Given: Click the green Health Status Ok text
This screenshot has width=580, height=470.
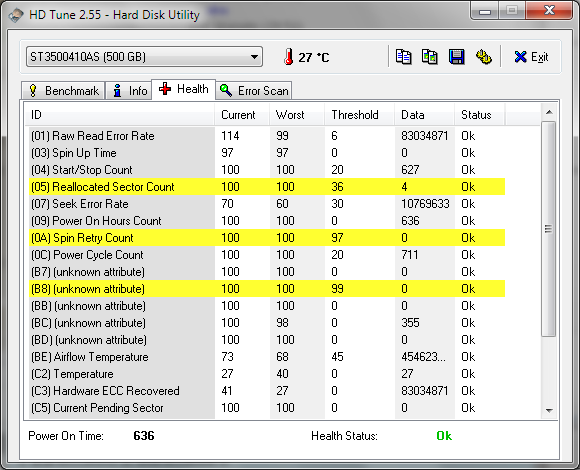Looking at the screenshot, I should point(444,436).
